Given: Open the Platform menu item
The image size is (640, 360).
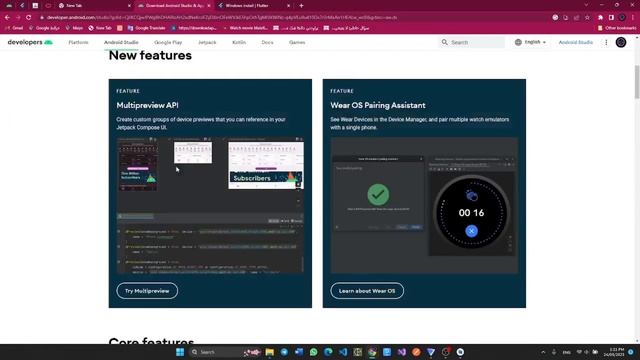Looking at the screenshot, I should pyautogui.click(x=78, y=42).
